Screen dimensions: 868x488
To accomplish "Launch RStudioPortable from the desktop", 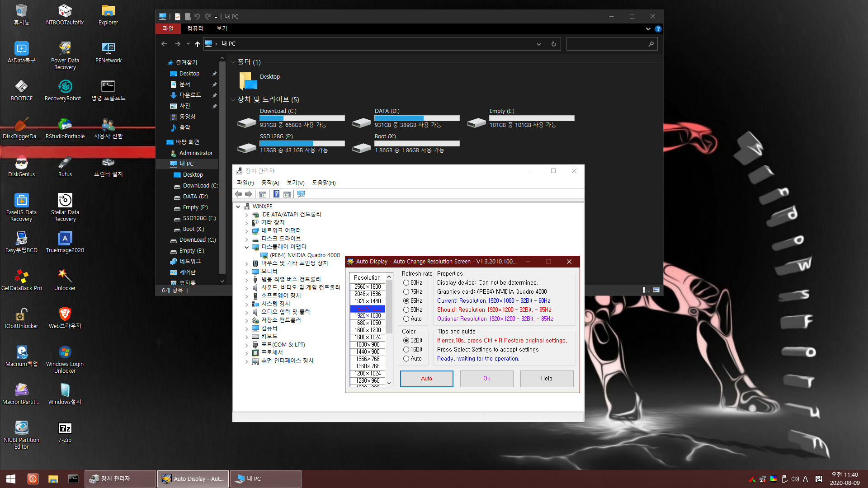I will click(x=65, y=128).
